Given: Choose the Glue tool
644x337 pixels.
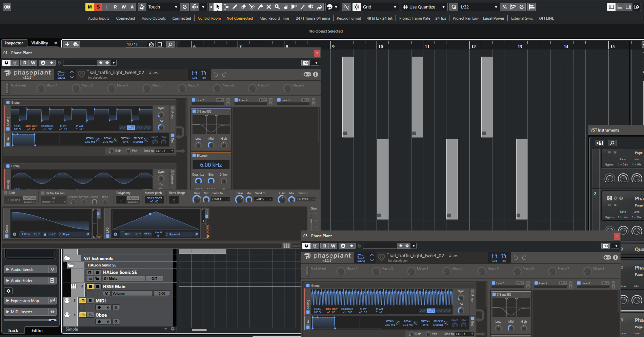Looking at the screenshot, I should coord(260,7).
